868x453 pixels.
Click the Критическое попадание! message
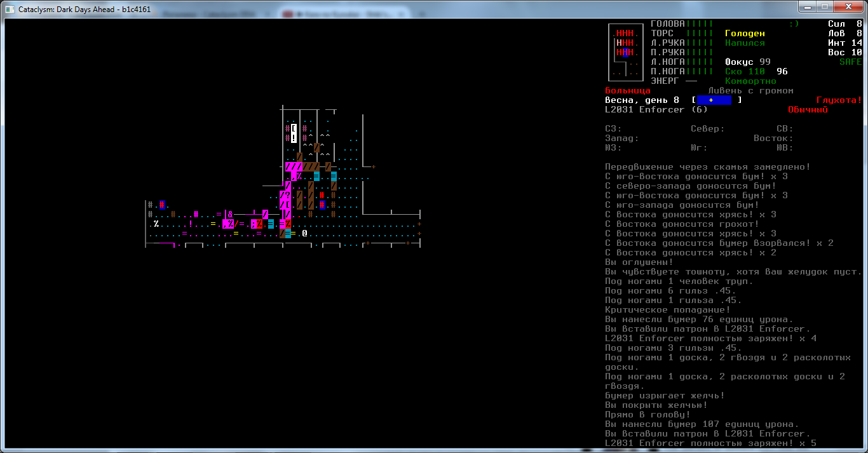[668, 309]
